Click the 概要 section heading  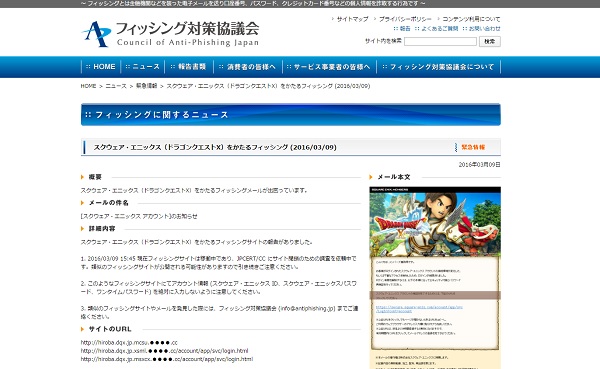click(x=95, y=177)
